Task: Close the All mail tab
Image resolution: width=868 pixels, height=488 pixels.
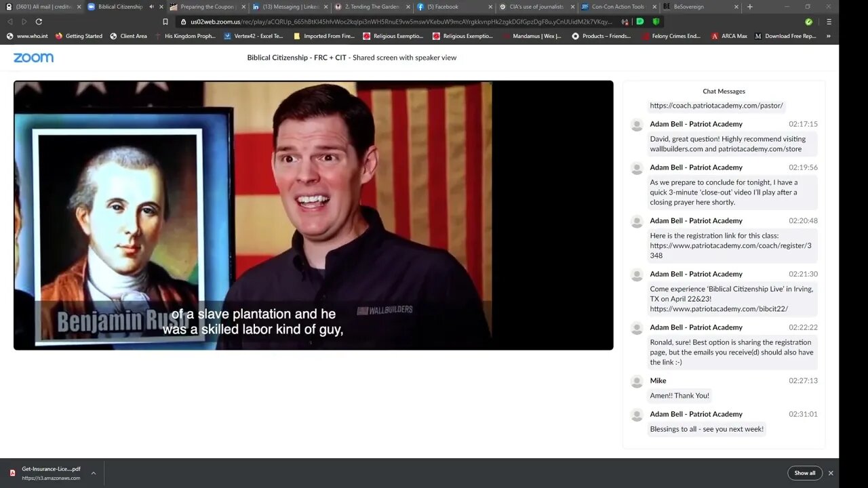Action: pyautogui.click(x=79, y=7)
